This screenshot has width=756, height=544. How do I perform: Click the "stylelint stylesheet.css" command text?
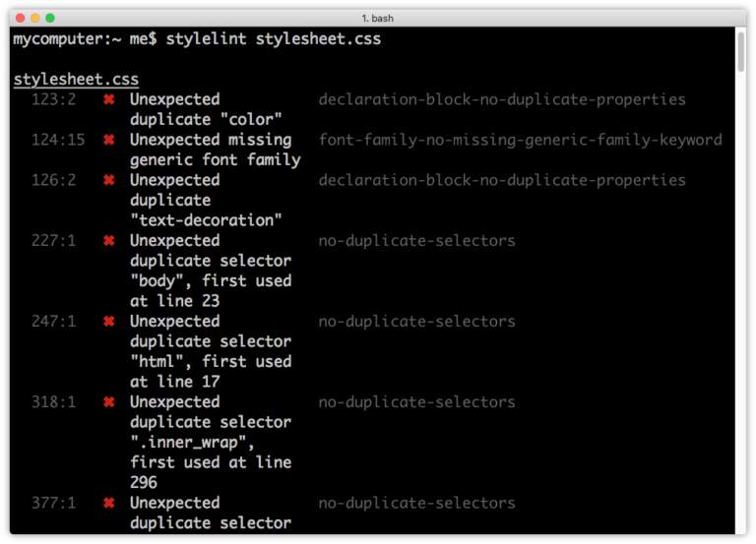pyautogui.click(x=273, y=39)
